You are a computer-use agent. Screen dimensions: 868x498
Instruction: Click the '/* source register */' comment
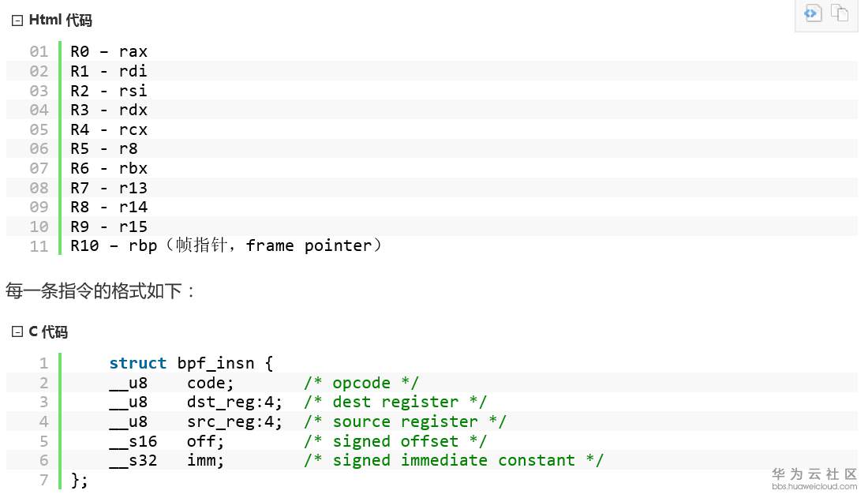(x=405, y=421)
